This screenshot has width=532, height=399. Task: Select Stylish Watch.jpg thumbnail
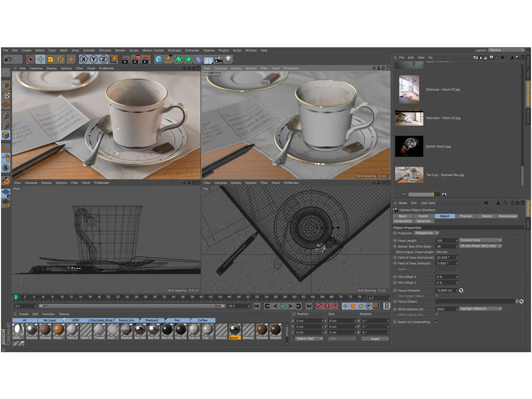pos(409,146)
